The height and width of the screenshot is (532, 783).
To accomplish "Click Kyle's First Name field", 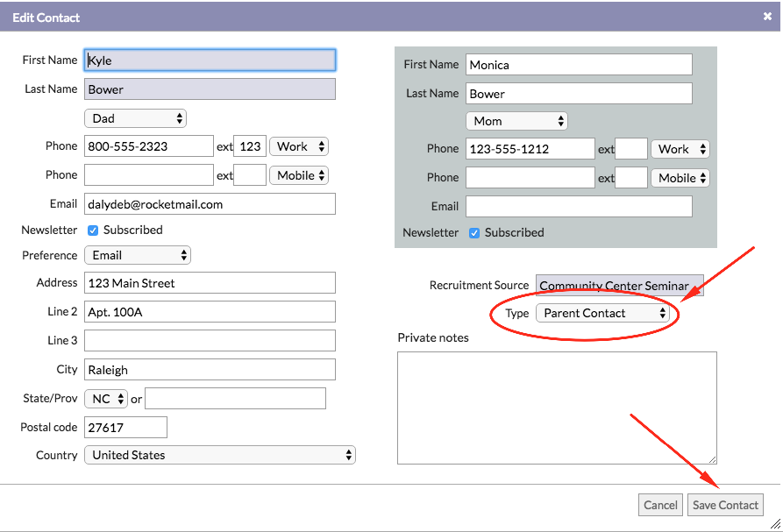I will 210,60.
